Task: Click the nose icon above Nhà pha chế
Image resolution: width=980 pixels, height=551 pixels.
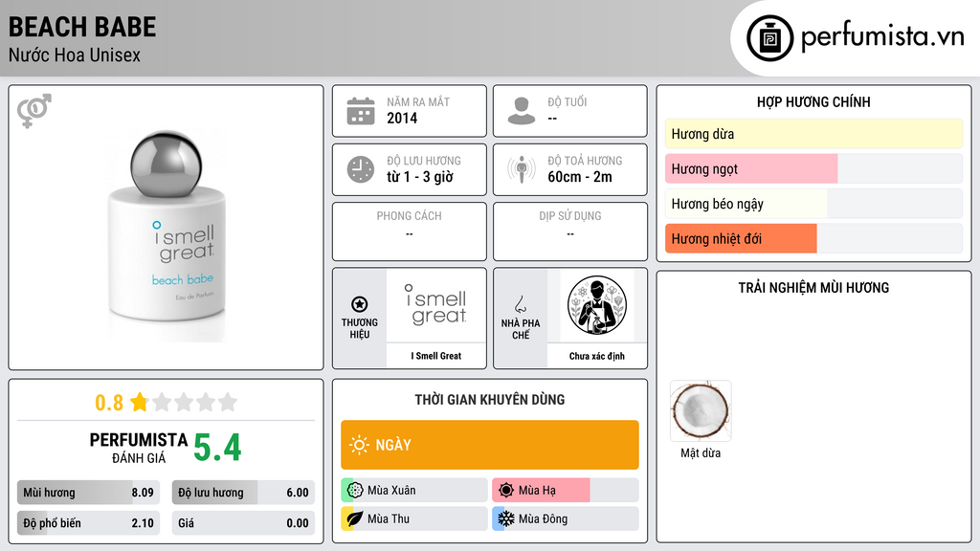Action: (x=521, y=304)
